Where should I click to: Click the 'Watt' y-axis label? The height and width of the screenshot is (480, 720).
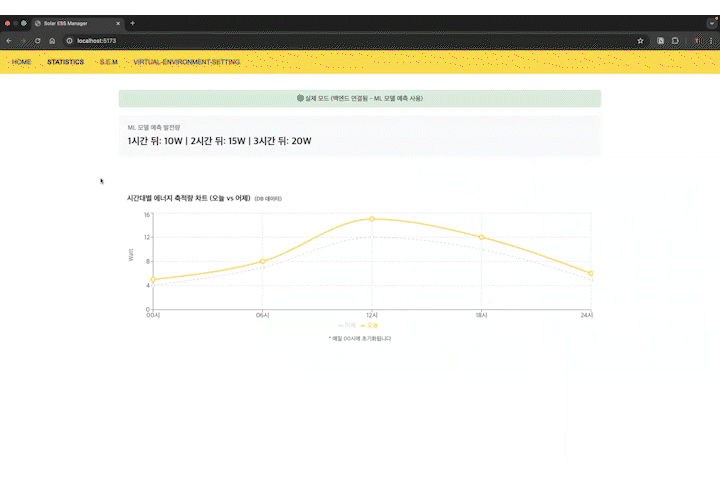tap(131, 255)
